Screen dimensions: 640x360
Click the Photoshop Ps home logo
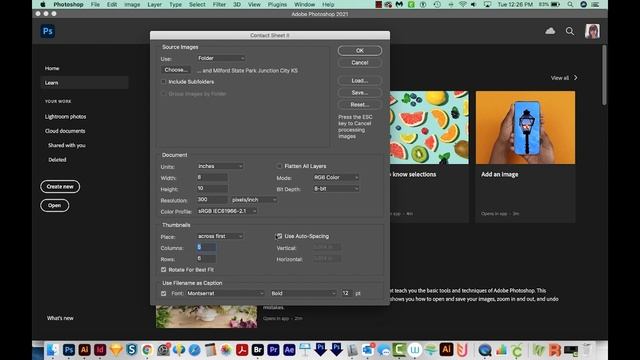(48, 31)
